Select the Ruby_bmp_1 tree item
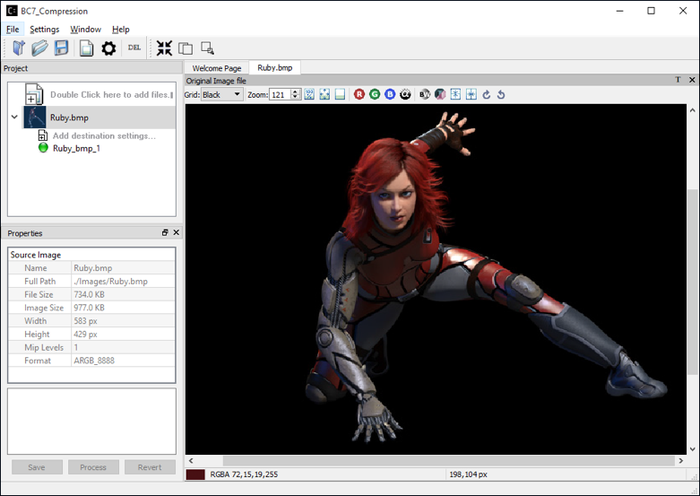The height and width of the screenshot is (496, 700). click(x=78, y=147)
